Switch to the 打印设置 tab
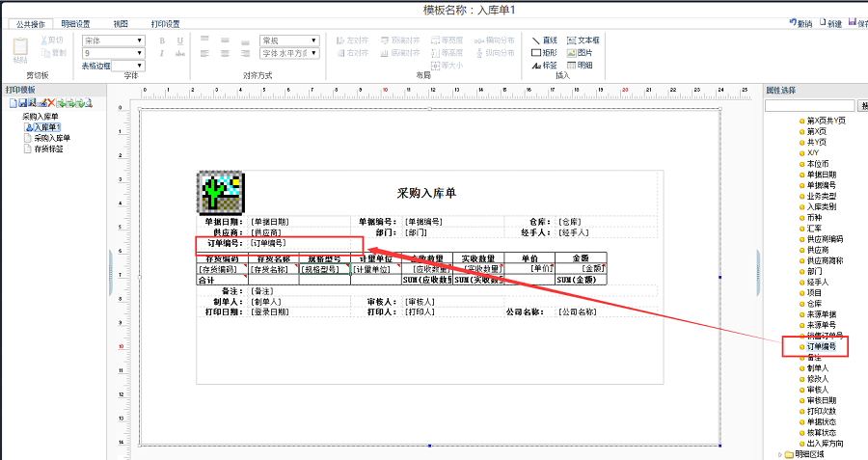Image resolution: width=868 pixels, height=460 pixels. click(x=166, y=24)
